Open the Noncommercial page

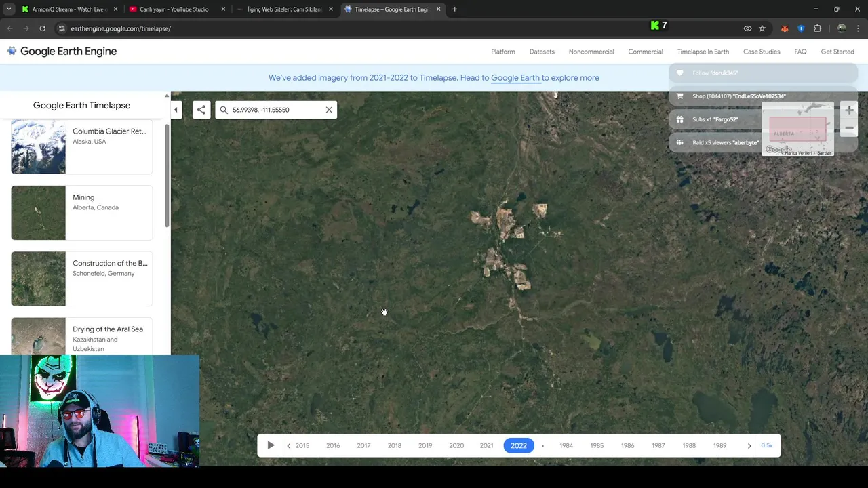pos(591,52)
